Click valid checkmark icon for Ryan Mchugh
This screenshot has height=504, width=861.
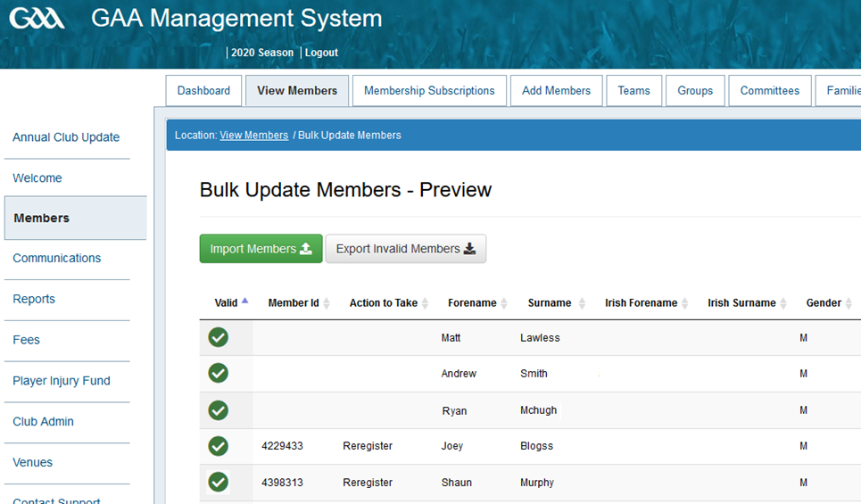[x=219, y=410]
